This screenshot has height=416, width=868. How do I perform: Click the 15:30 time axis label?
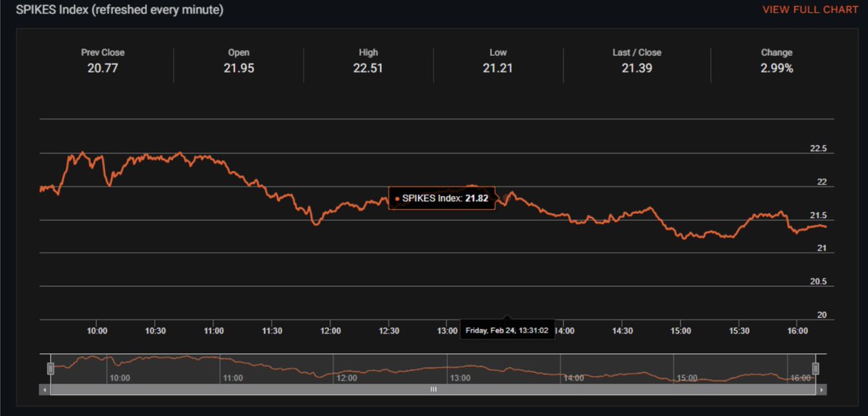click(x=739, y=331)
